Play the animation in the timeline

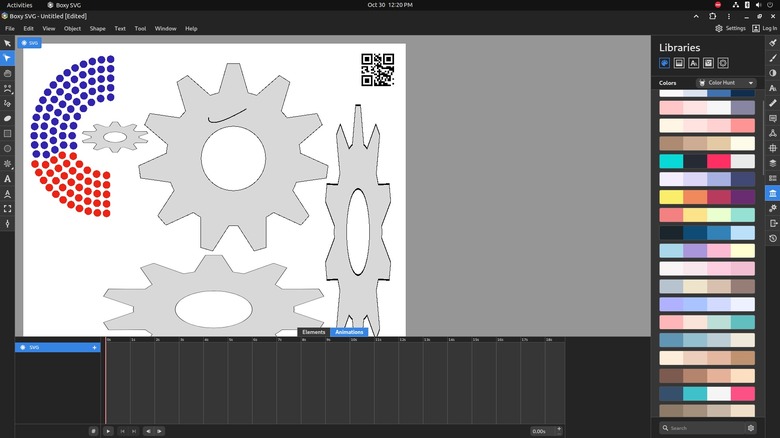[108, 431]
